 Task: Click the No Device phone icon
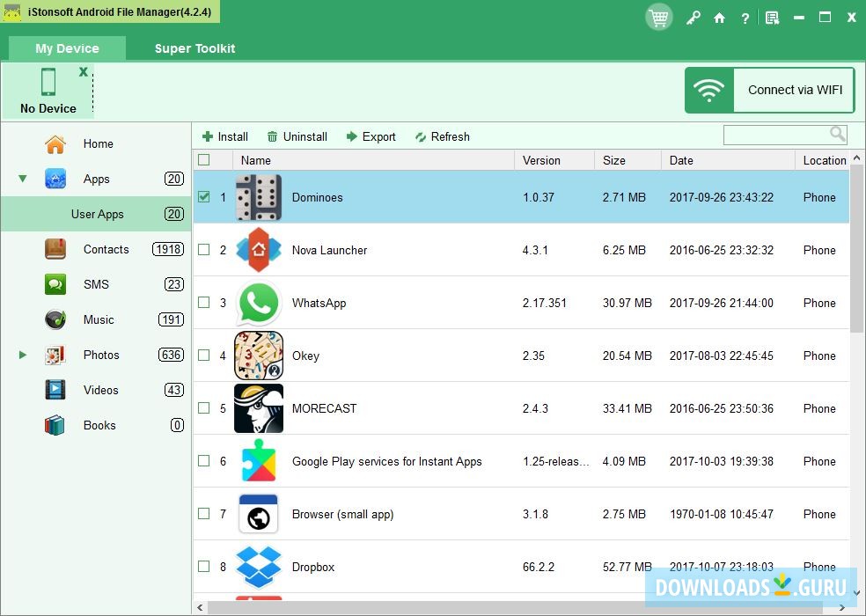pyautogui.click(x=48, y=82)
